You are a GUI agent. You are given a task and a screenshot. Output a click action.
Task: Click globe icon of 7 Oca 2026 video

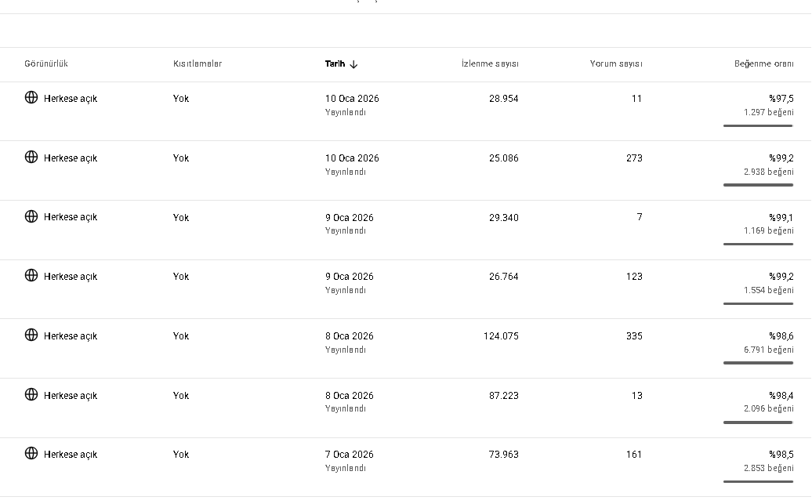coord(31,454)
